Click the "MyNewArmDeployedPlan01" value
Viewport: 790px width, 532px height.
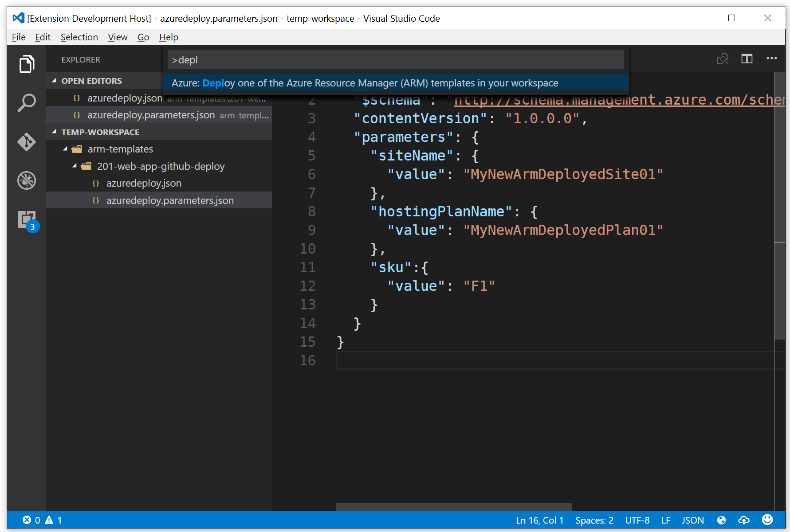pos(563,230)
